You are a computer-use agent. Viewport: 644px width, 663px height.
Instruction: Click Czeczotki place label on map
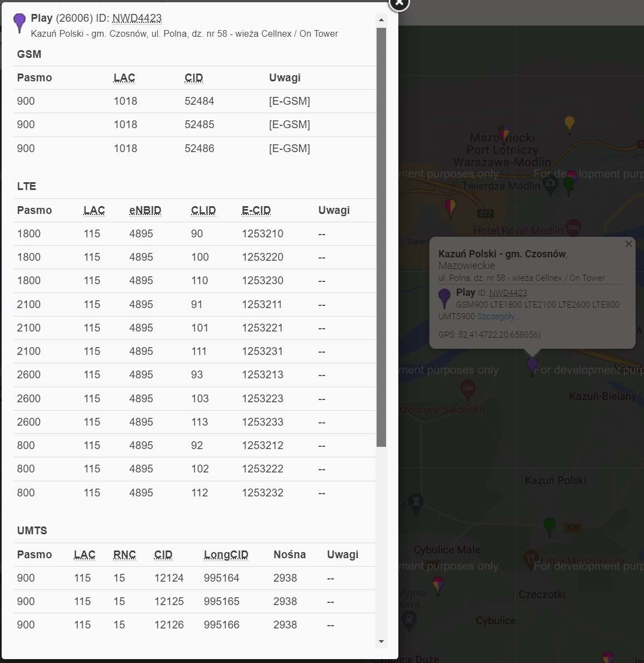(541, 595)
